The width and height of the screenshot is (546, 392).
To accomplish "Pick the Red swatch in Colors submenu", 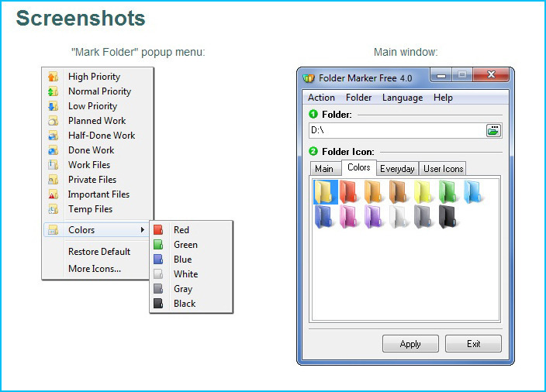I will [x=158, y=229].
